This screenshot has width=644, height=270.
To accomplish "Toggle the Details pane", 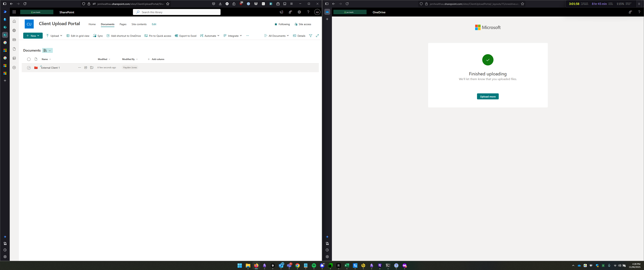I will pyautogui.click(x=299, y=36).
